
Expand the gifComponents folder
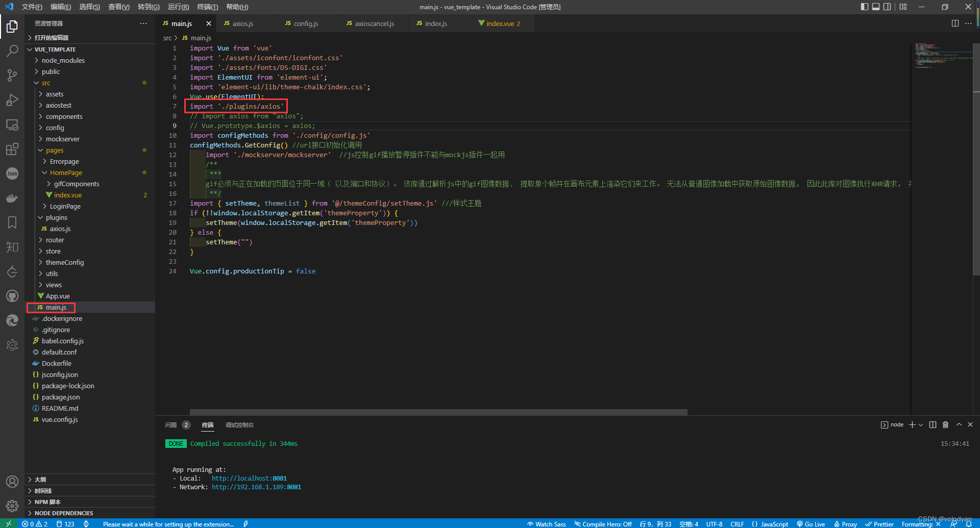77,184
